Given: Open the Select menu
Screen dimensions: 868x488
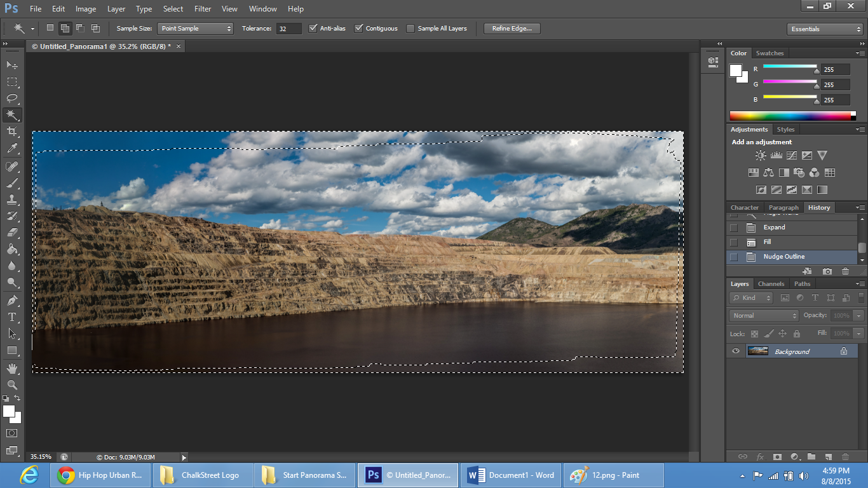Looking at the screenshot, I should tap(173, 9).
